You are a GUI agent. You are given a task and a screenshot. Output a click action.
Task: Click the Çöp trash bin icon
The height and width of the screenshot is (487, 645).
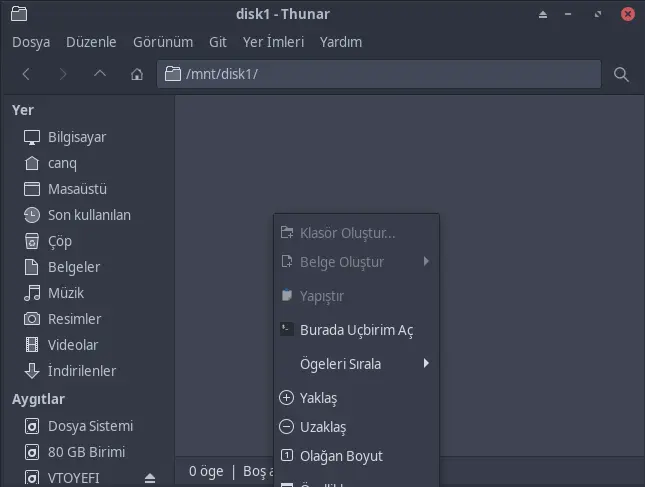coord(32,241)
